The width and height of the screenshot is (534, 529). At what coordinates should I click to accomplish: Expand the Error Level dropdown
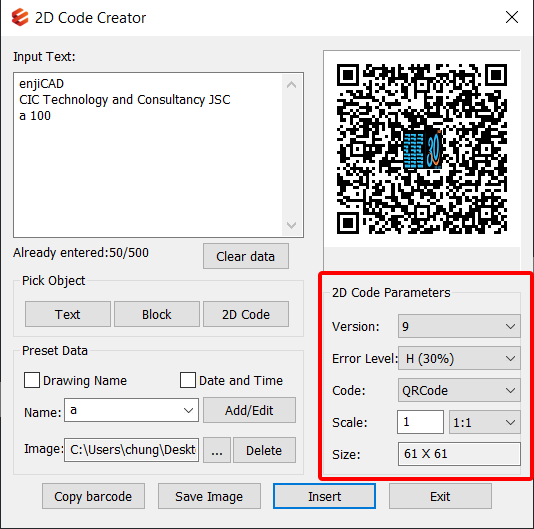459,358
